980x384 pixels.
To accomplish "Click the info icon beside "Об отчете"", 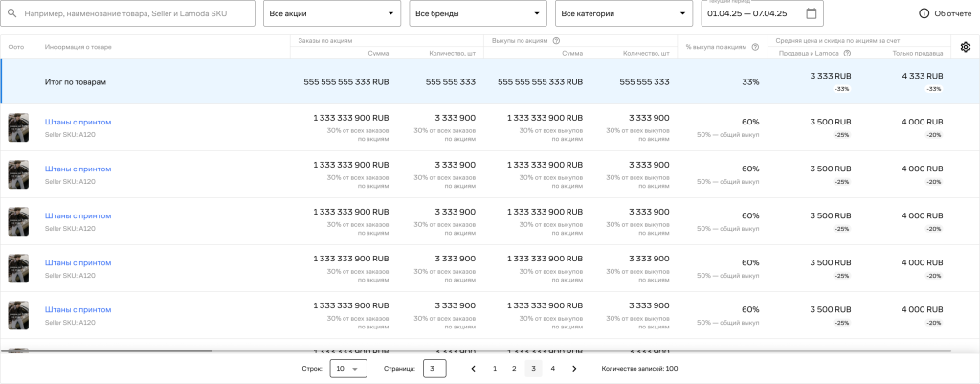I will [x=924, y=13].
